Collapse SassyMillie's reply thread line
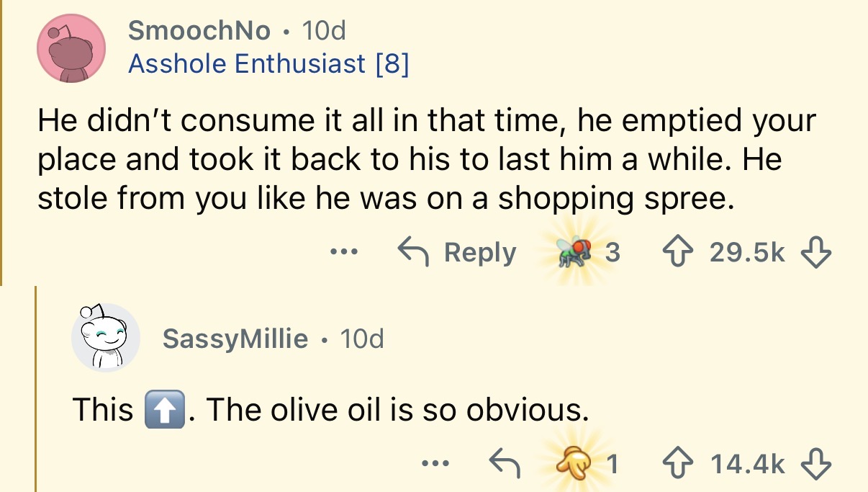 point(36,389)
